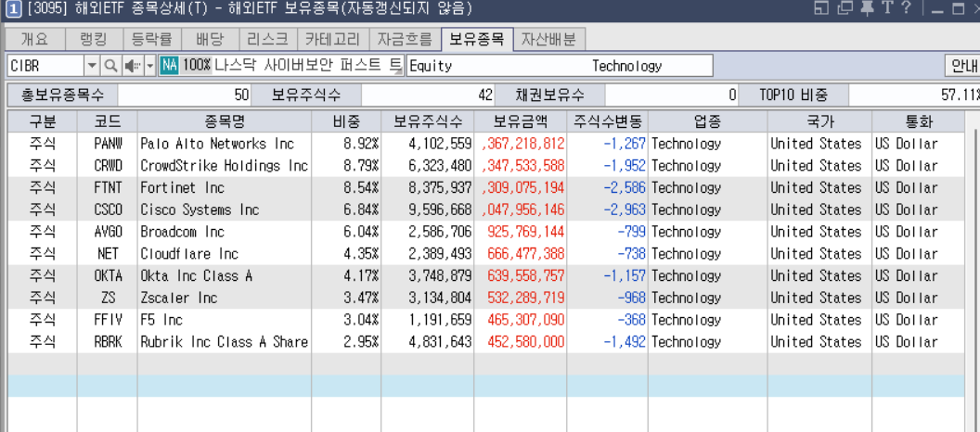The width and height of the screenshot is (980, 432).
Task: Click the CIBR ticker input field
Action: click(45, 66)
